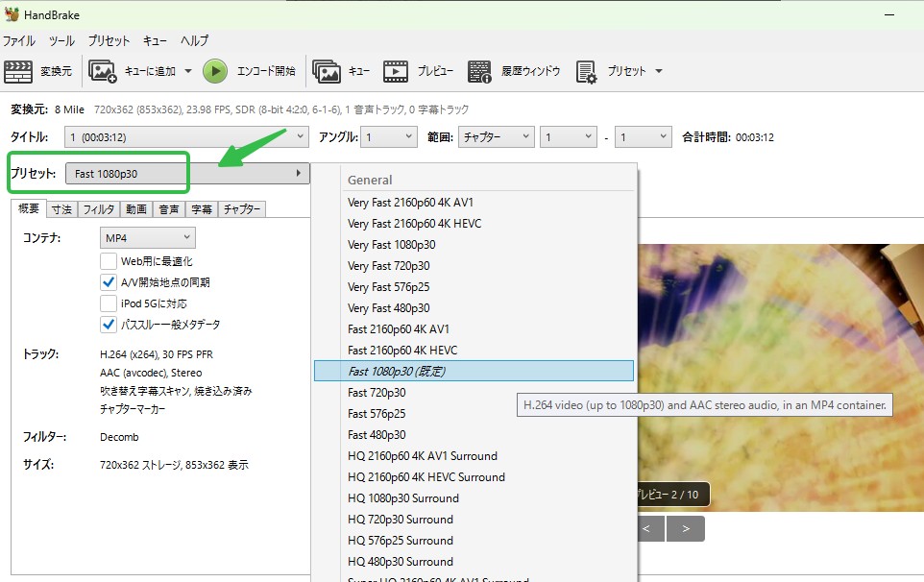Select Fast 2160p60 4K HEVC preset
This screenshot has height=582, width=924.
(474, 350)
